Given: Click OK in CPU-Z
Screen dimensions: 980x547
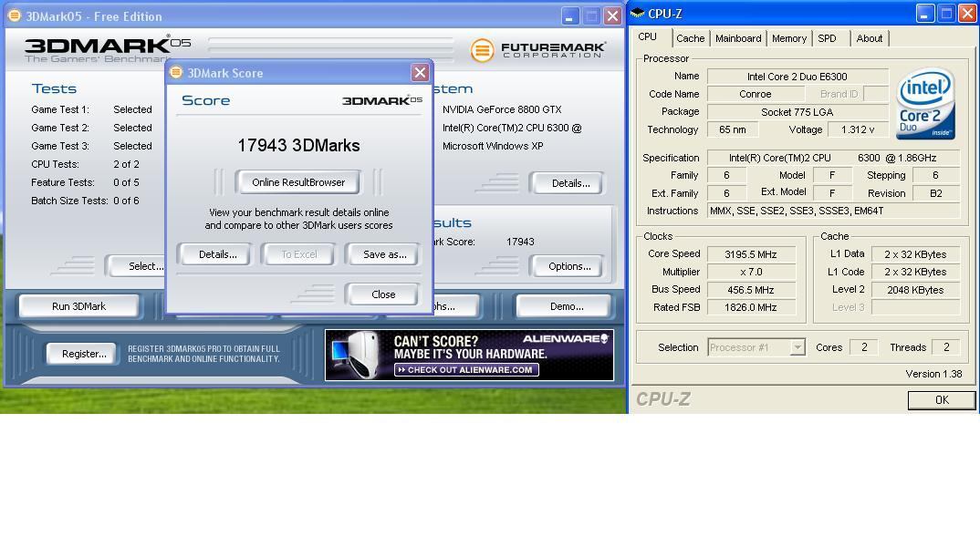Looking at the screenshot, I should (x=942, y=400).
